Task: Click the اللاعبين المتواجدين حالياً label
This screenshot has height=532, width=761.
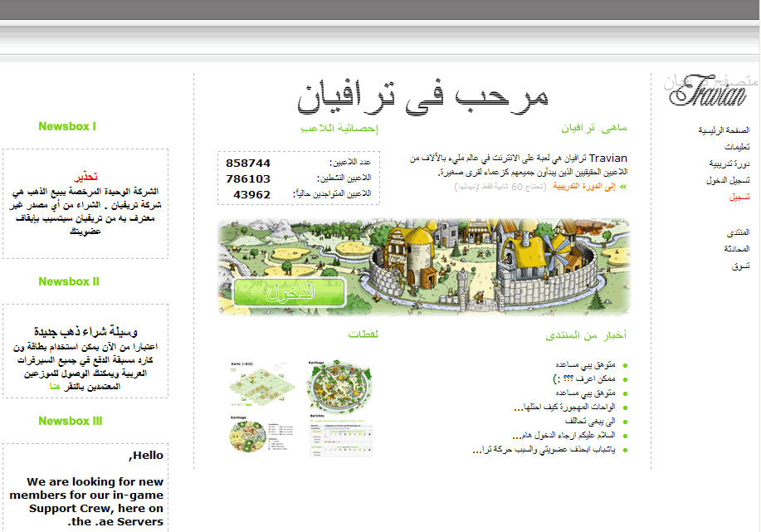Action: click(332, 193)
